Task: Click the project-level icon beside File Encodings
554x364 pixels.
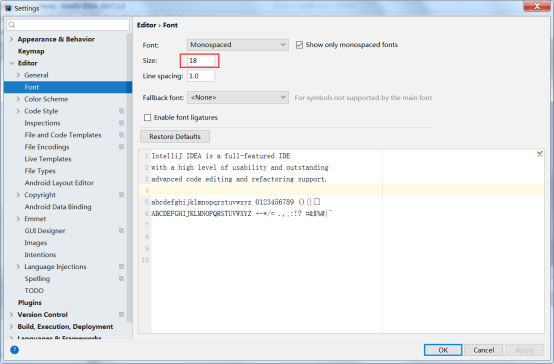Action: (x=121, y=147)
